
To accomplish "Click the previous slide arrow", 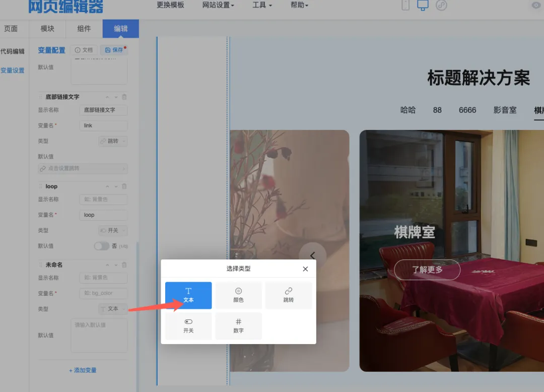I will (x=313, y=255).
